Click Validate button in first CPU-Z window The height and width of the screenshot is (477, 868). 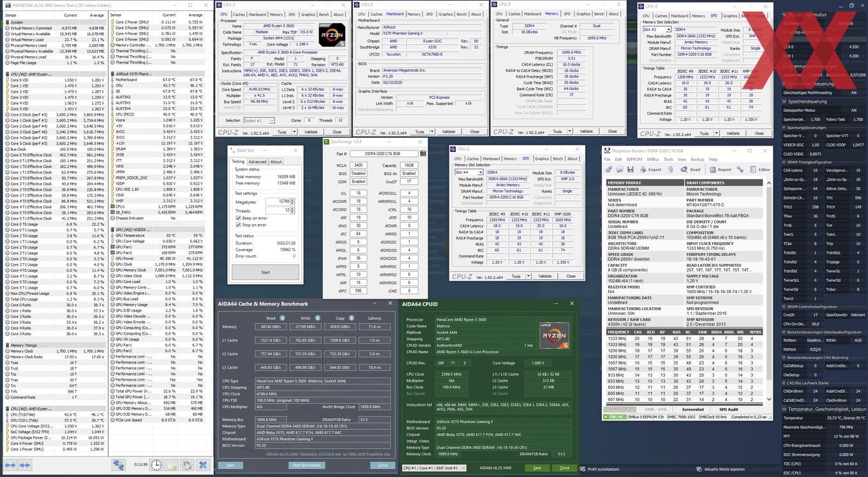pyautogui.click(x=311, y=132)
